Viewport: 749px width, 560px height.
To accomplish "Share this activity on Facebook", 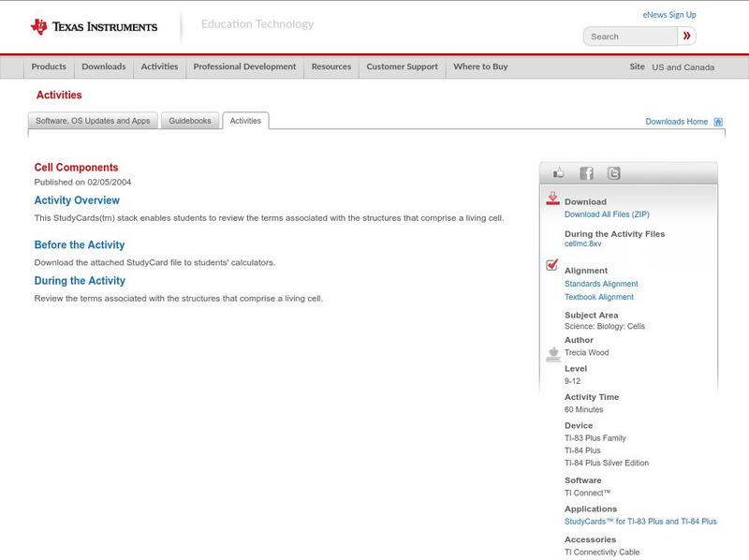I will [586, 172].
